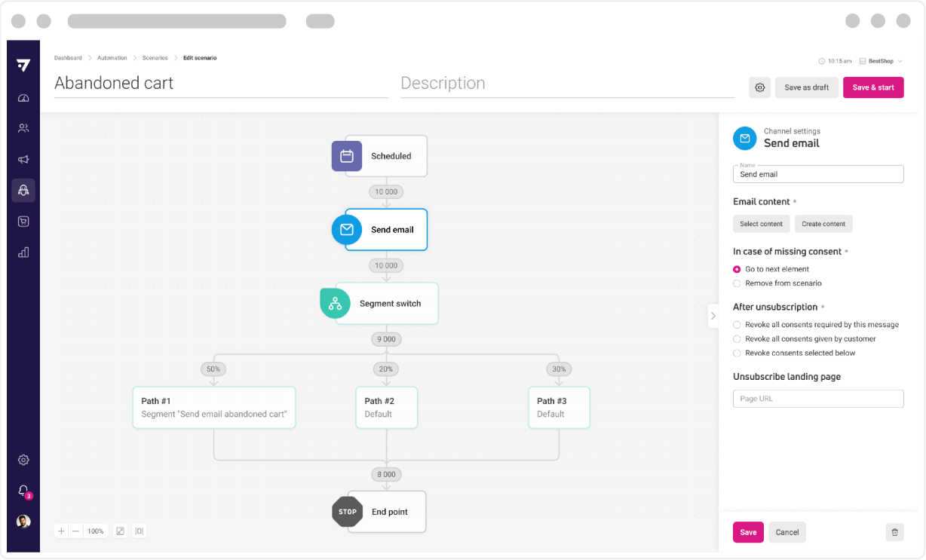Click the "Select content" button
This screenshot has width=926, height=560.
[761, 224]
